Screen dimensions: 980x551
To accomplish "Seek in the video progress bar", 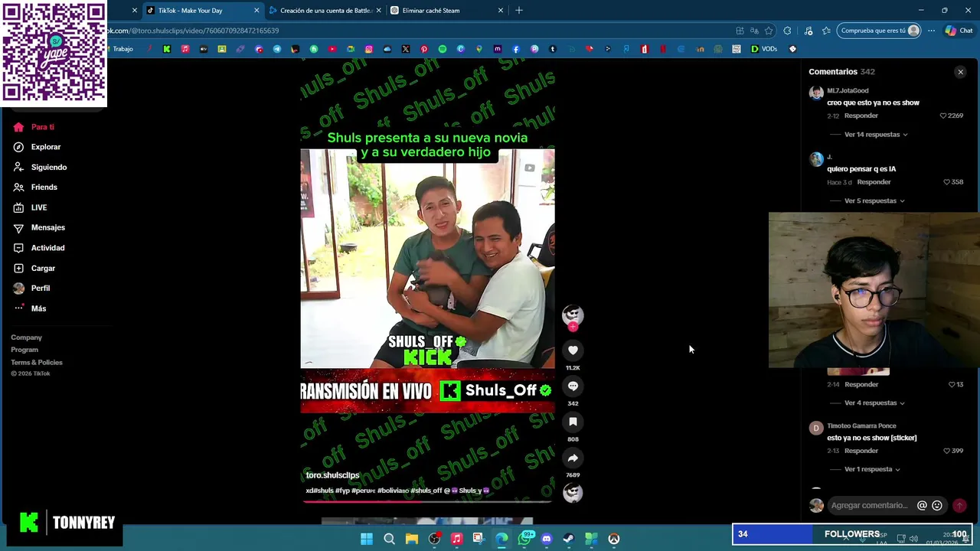I will (x=427, y=502).
